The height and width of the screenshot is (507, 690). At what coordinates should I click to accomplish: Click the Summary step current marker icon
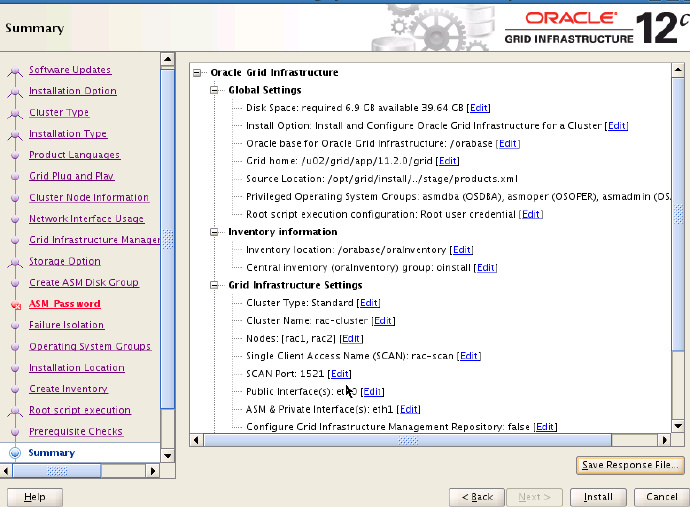pyautogui.click(x=15, y=453)
